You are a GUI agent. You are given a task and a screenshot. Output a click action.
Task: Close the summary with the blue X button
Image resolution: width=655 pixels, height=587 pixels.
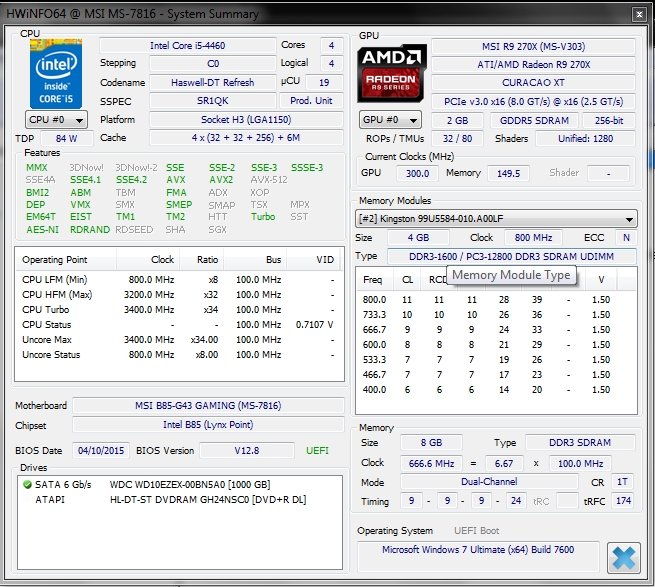tap(624, 558)
